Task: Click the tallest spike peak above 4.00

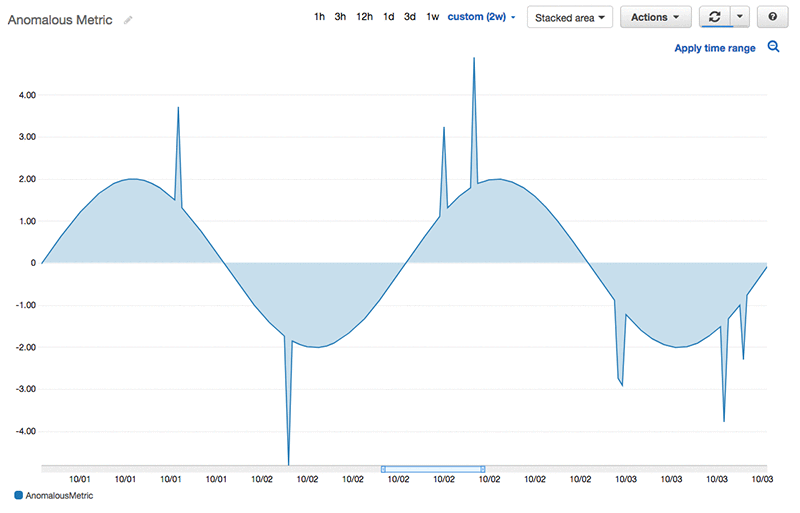Action: point(474,58)
